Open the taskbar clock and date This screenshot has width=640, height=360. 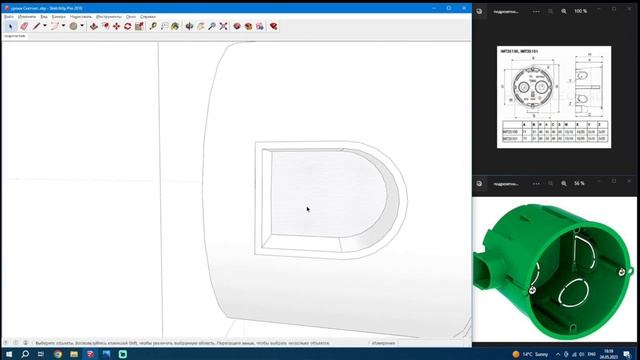click(x=609, y=354)
